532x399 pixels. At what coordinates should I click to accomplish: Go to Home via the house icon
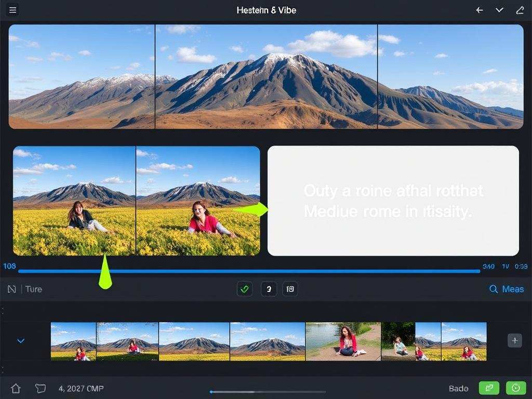pos(16,388)
